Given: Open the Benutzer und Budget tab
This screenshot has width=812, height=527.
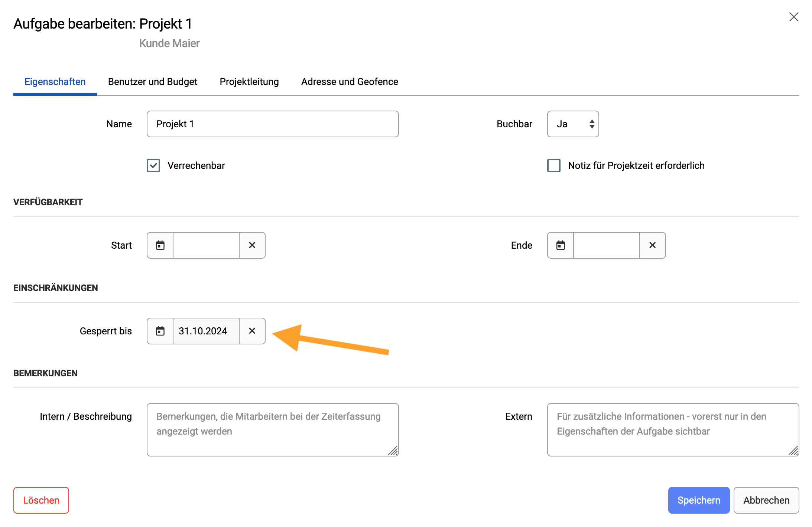Looking at the screenshot, I should [x=153, y=82].
